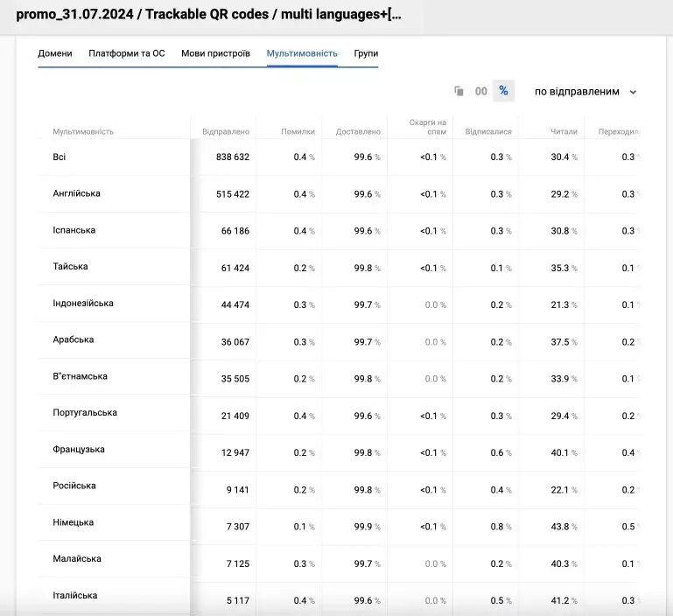Select the В'єтнамська row label

[x=80, y=376]
